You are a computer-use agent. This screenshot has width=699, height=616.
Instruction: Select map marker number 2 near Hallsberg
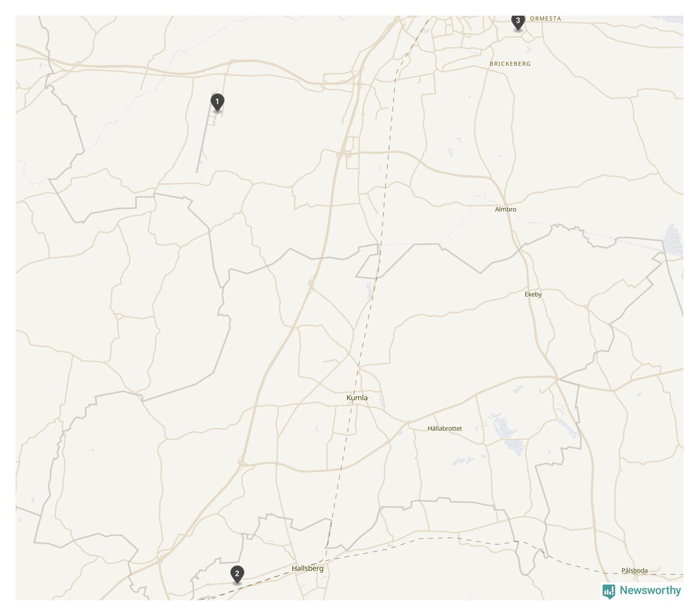237,575
